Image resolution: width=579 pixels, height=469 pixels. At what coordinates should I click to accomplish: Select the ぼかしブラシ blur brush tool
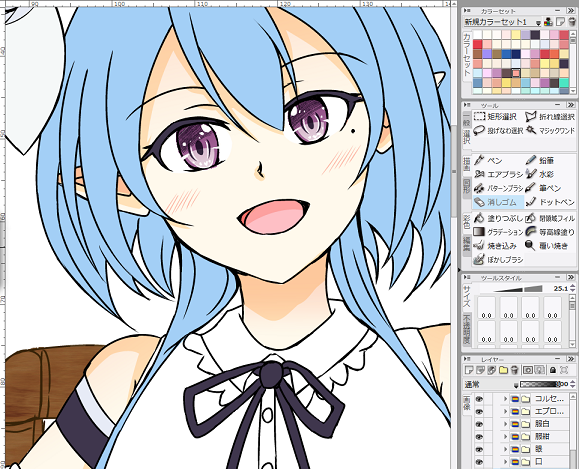[x=498, y=260]
